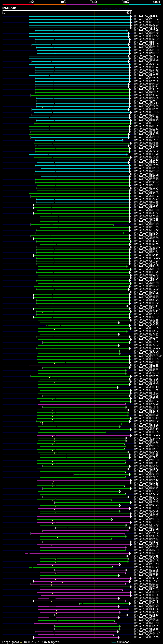Screen dimensions: 163x644
Task: Select the label UniRef100_B9IFG7
Action: (146, 123)
